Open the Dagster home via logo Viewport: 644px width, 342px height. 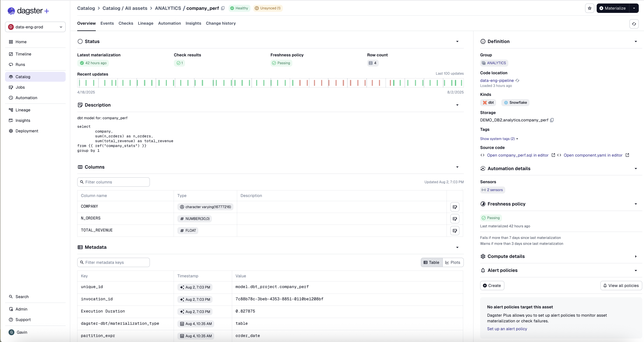(x=28, y=11)
